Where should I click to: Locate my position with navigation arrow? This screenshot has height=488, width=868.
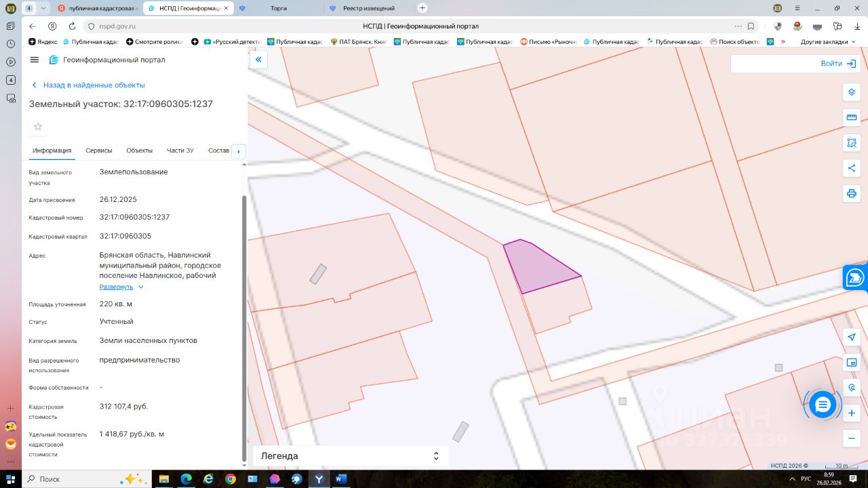point(852,338)
